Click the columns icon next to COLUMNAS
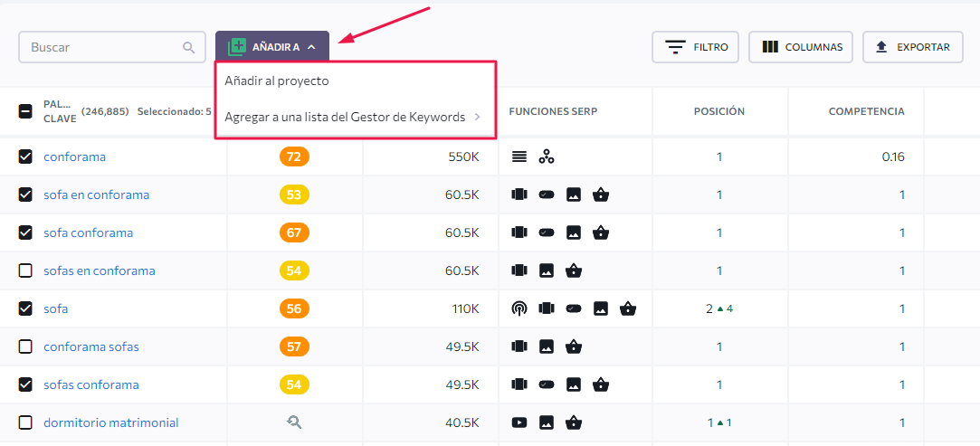 pos(770,47)
